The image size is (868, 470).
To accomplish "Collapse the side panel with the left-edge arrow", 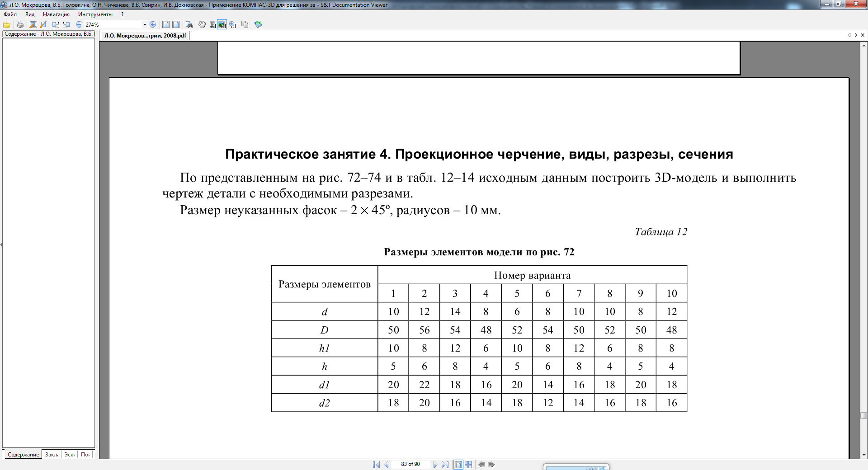I will (x=1, y=244).
